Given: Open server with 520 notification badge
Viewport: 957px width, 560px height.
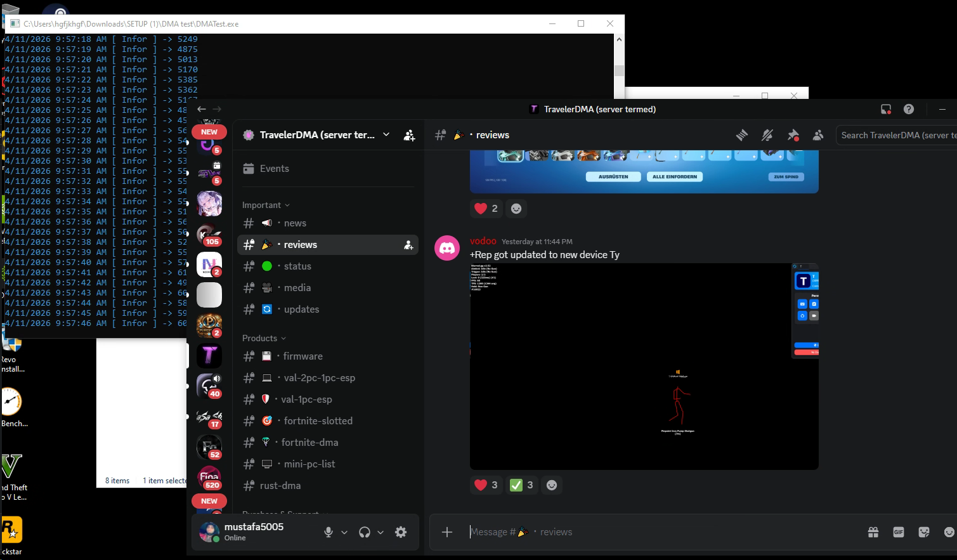Looking at the screenshot, I should point(209,478).
